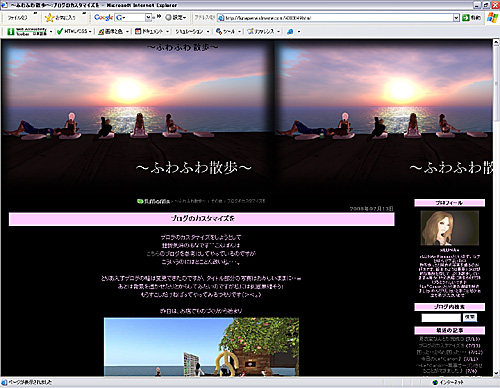Click the profile avatar picture
The image size is (500, 388).
(449, 228)
